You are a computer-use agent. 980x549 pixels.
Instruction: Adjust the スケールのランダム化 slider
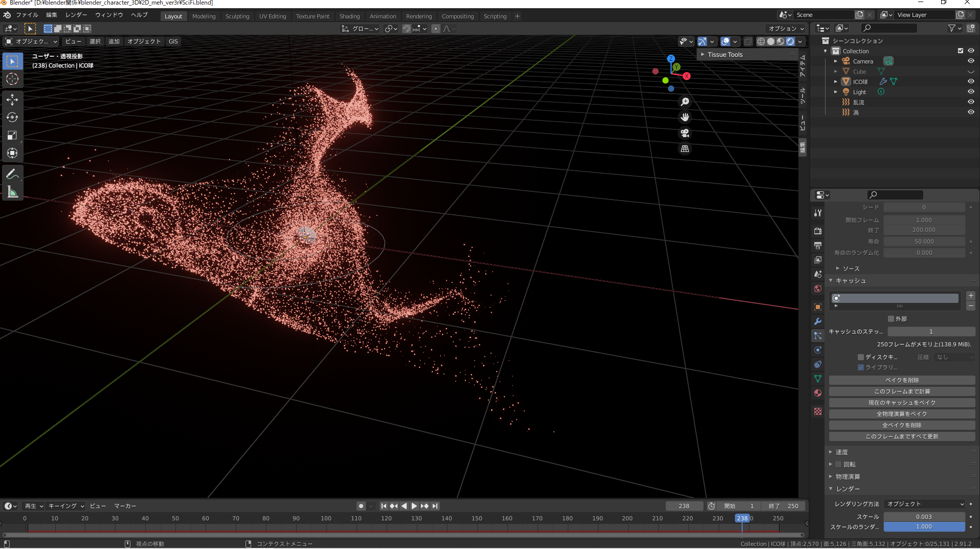[x=924, y=526]
